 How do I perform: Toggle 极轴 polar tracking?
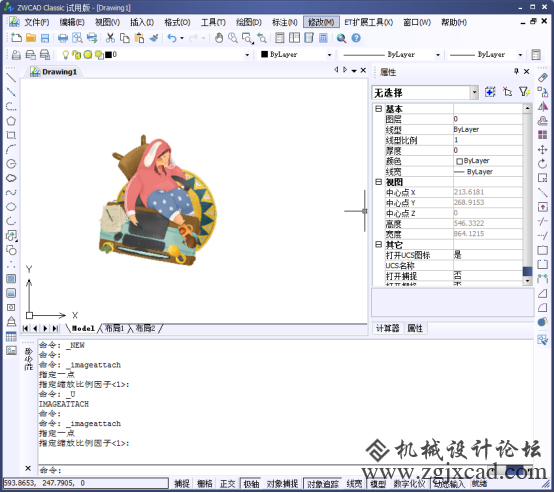251,483
